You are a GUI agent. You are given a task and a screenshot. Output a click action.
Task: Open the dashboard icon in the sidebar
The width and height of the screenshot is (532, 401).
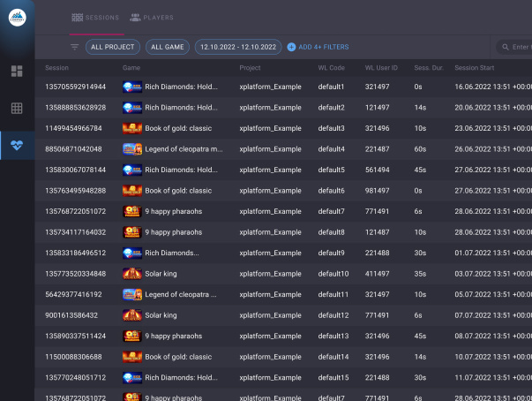click(x=17, y=71)
